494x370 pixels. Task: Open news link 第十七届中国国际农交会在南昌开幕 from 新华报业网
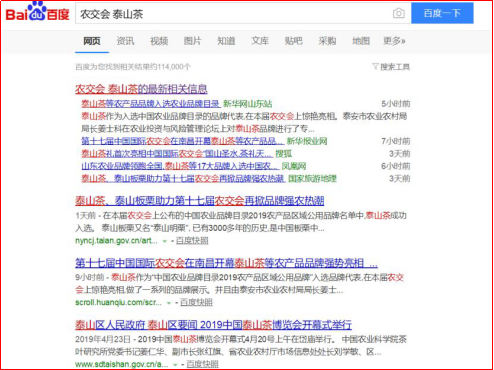pyautogui.click(x=183, y=141)
